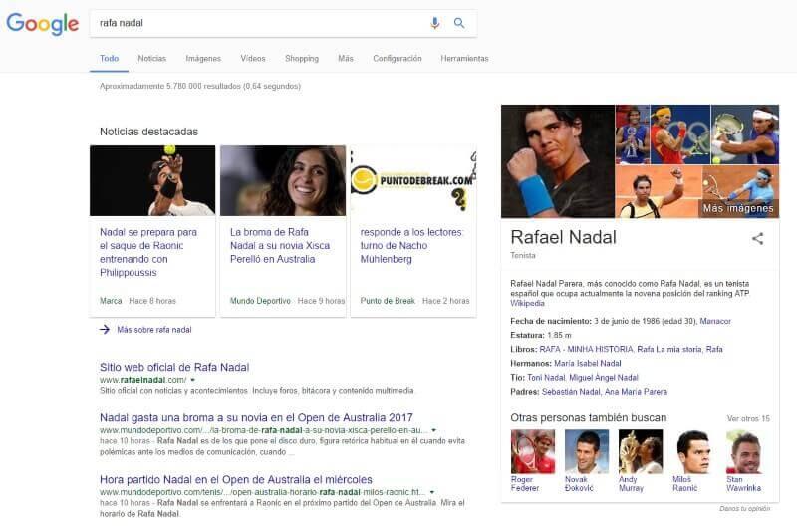Open book link Rafa La mia storia
This screenshot has width=797, height=532.
669,349
